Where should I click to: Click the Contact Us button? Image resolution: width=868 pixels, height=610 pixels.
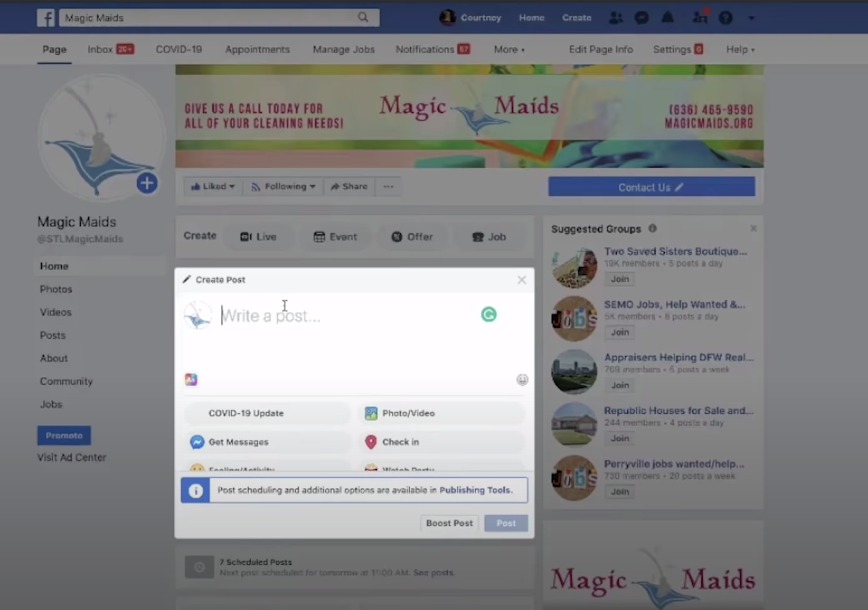652,187
